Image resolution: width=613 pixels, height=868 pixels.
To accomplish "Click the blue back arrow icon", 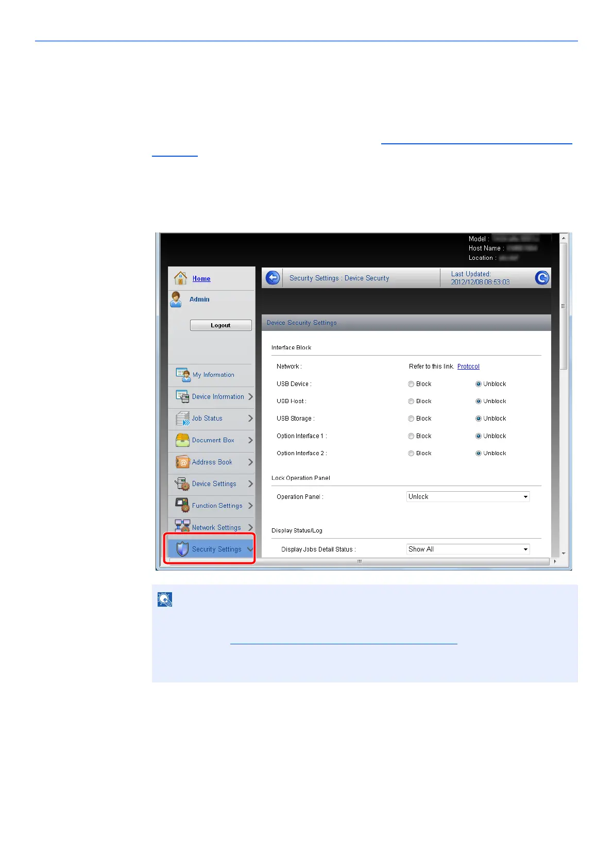I will 273,278.
